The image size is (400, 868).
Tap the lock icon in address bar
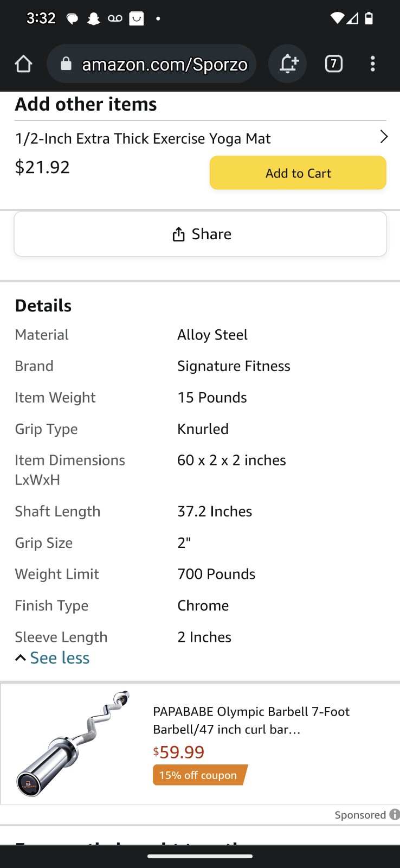(x=66, y=64)
